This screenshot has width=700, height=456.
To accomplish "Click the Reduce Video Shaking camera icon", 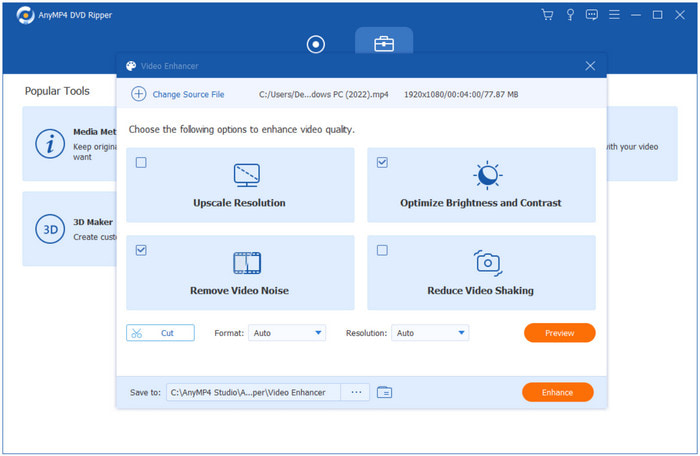I will [488, 263].
